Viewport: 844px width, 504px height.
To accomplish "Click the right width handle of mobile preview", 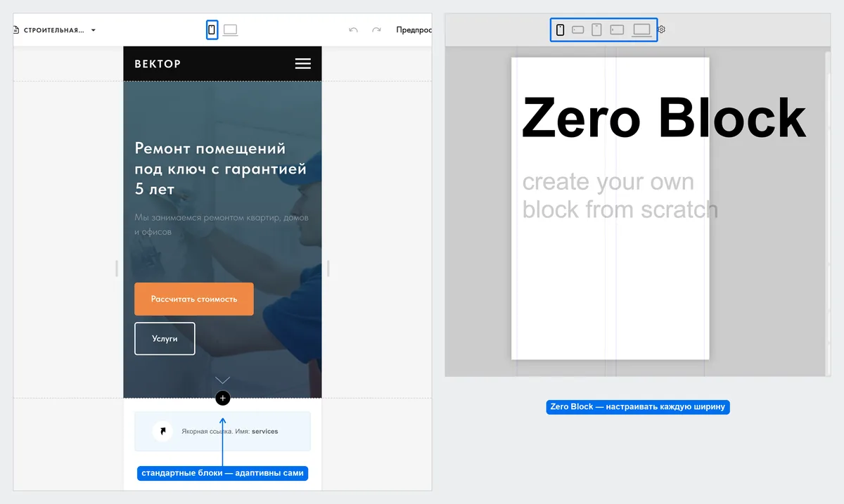I will pyautogui.click(x=328, y=268).
